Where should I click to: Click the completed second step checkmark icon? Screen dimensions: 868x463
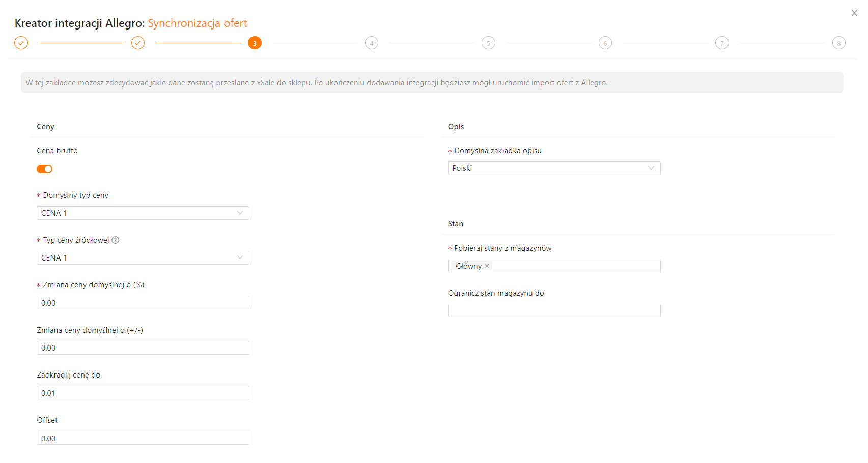[138, 43]
